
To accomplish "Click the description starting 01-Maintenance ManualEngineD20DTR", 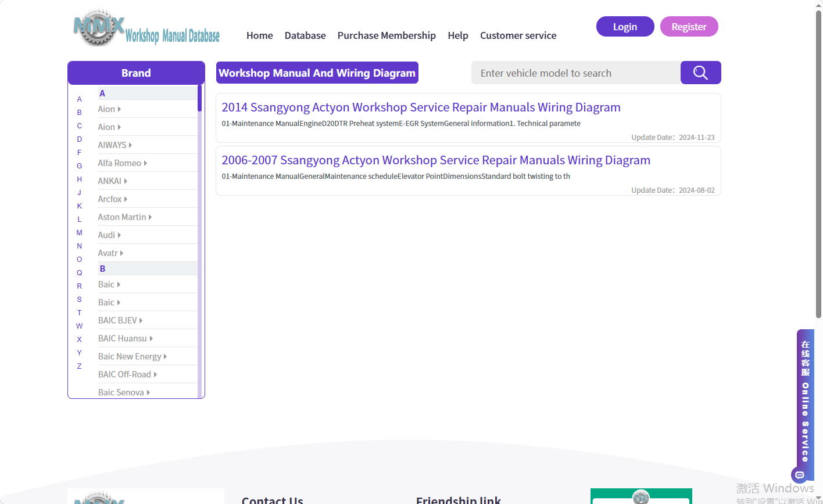I will coord(401,124).
